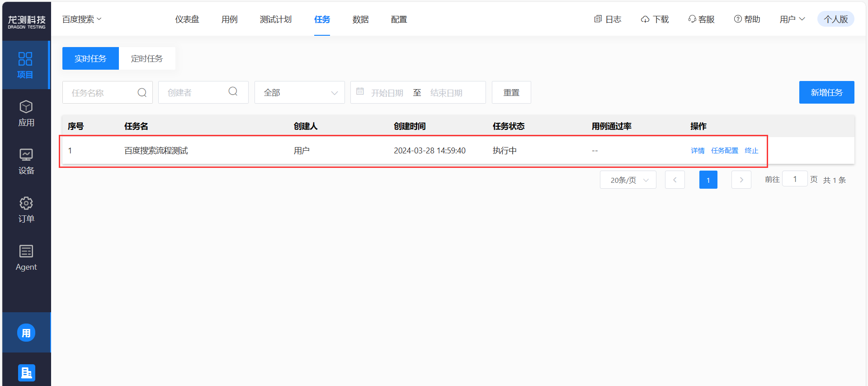The width and height of the screenshot is (868, 386).
Task: Click 终止 to stop 百度搜索流程测试
Action: tap(751, 151)
